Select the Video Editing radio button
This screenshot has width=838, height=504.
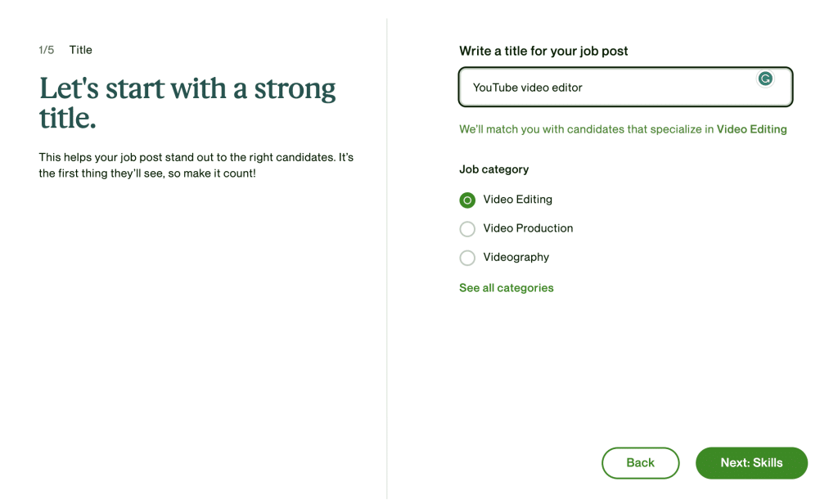click(x=467, y=200)
